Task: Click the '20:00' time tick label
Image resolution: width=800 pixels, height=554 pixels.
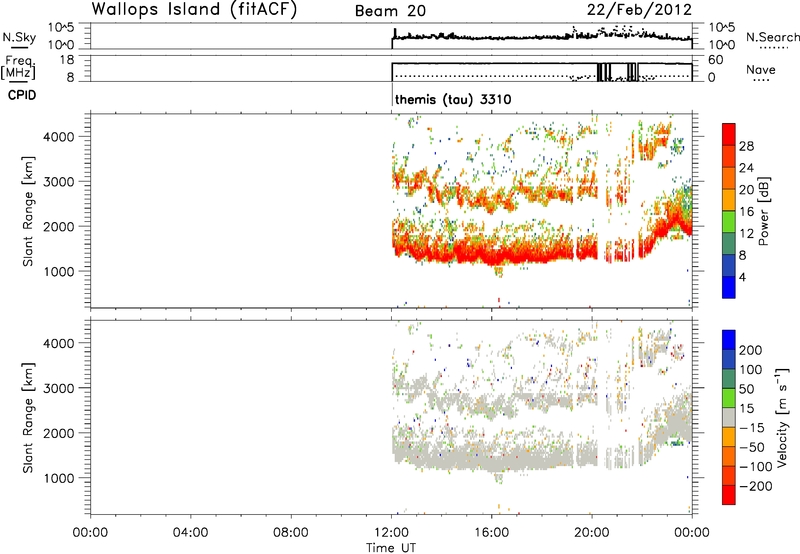Action: tap(591, 533)
